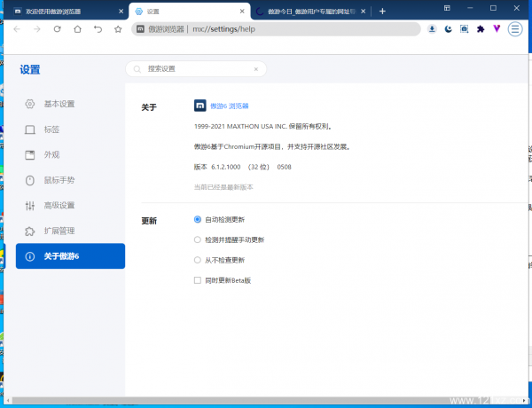Bookmark page with the star icon

[x=118, y=29]
